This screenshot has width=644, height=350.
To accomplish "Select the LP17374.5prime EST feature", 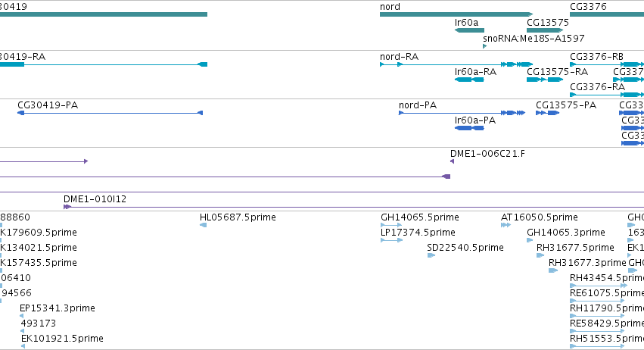I will click(x=391, y=240).
